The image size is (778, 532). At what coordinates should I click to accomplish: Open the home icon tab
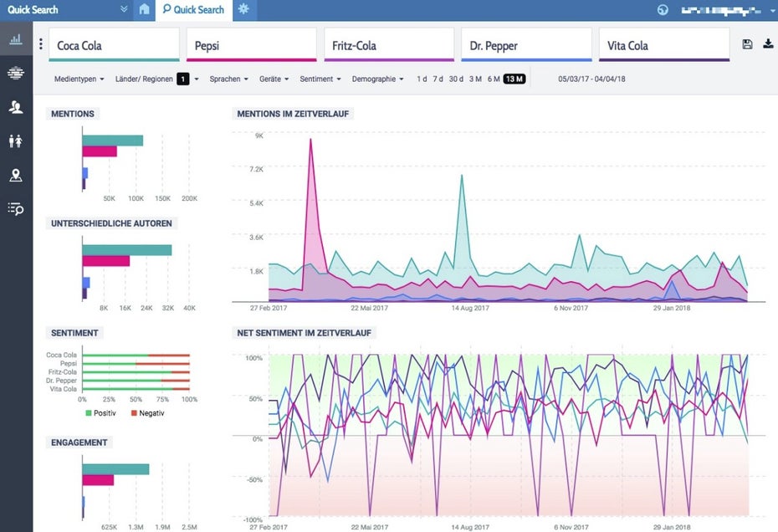coord(144,10)
